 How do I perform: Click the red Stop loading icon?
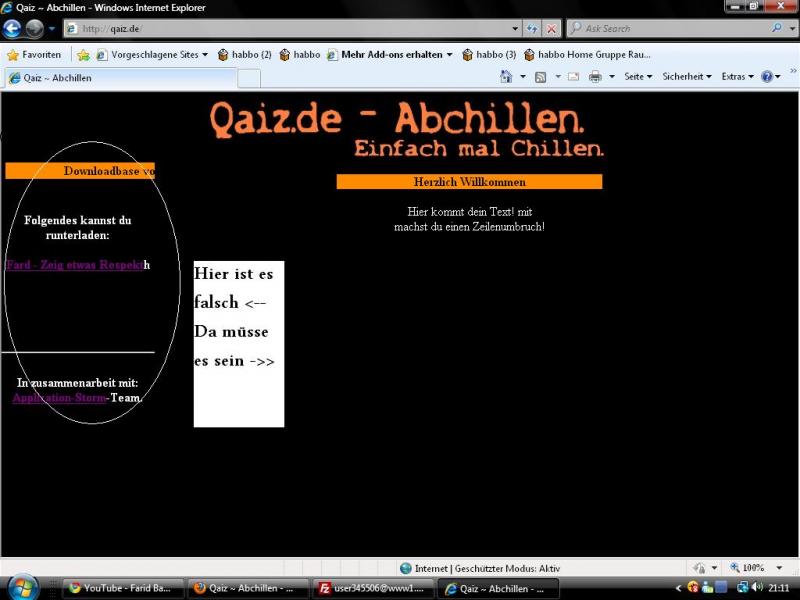pos(551,29)
